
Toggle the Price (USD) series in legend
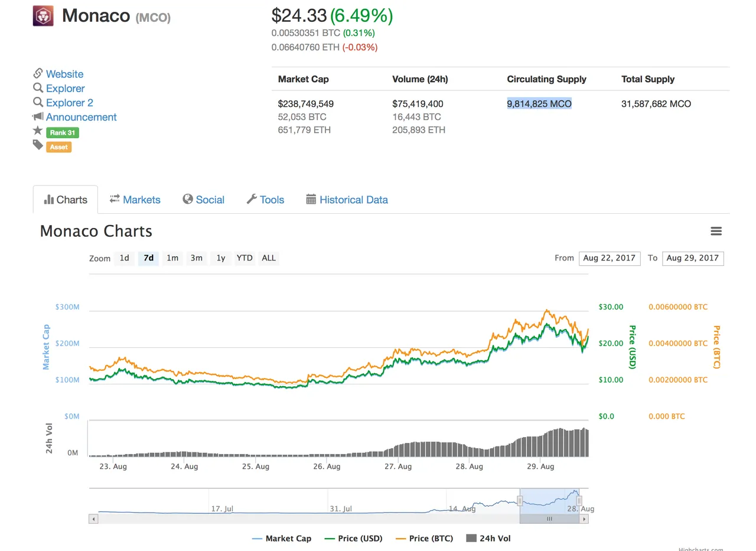point(353,538)
